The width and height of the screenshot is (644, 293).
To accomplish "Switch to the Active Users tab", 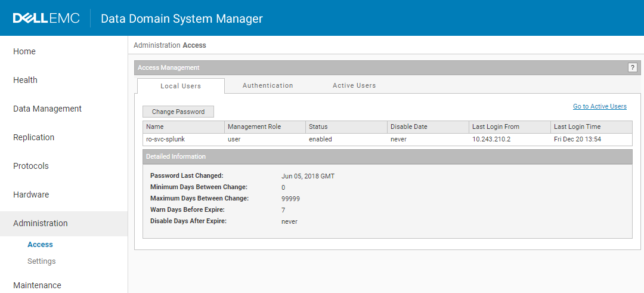I will 354,85.
